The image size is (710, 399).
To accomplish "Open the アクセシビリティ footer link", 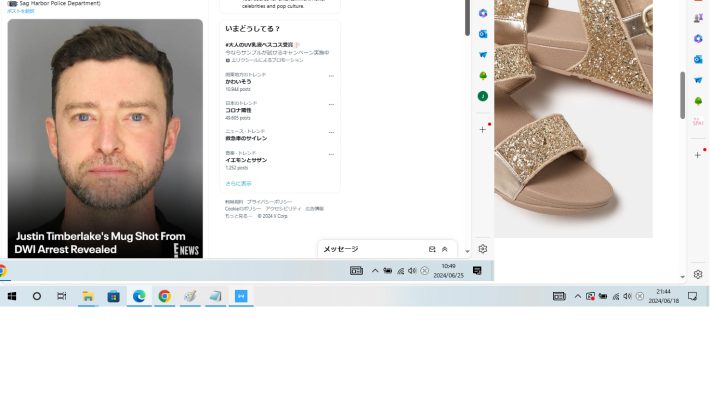I will point(283,209).
